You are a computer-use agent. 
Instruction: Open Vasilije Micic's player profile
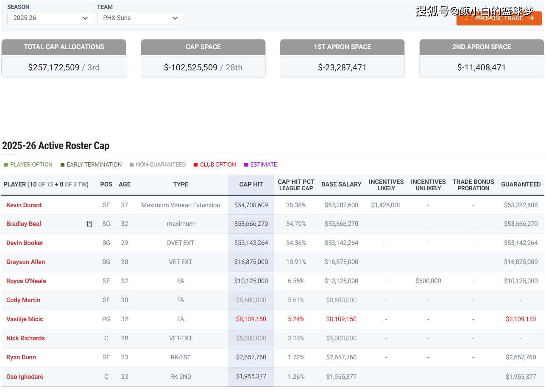pyautogui.click(x=25, y=319)
